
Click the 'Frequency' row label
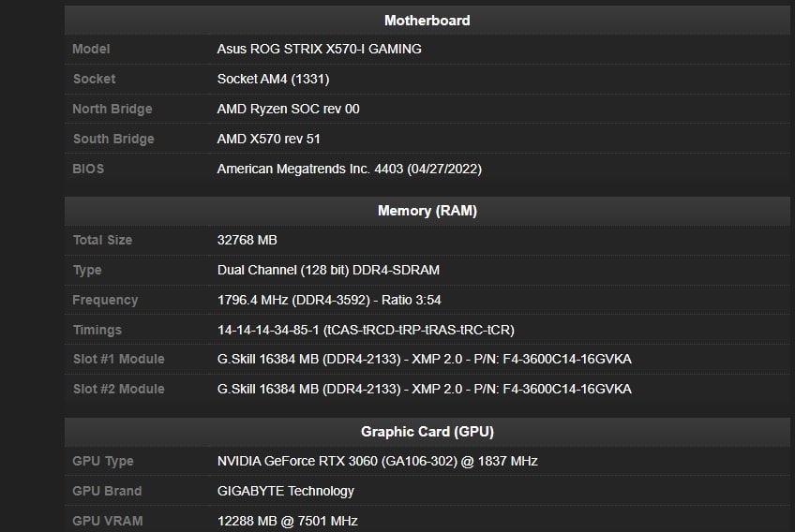pyautogui.click(x=105, y=300)
